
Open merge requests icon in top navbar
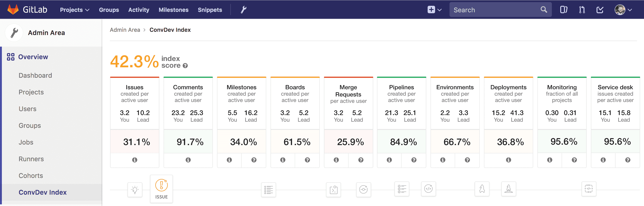582,10
